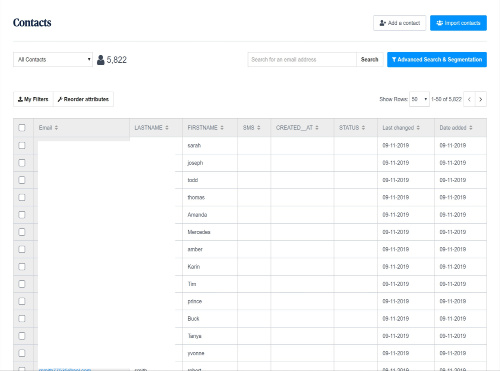The image size is (500, 371).
Task: Click the Import contacts button
Action: tap(458, 23)
